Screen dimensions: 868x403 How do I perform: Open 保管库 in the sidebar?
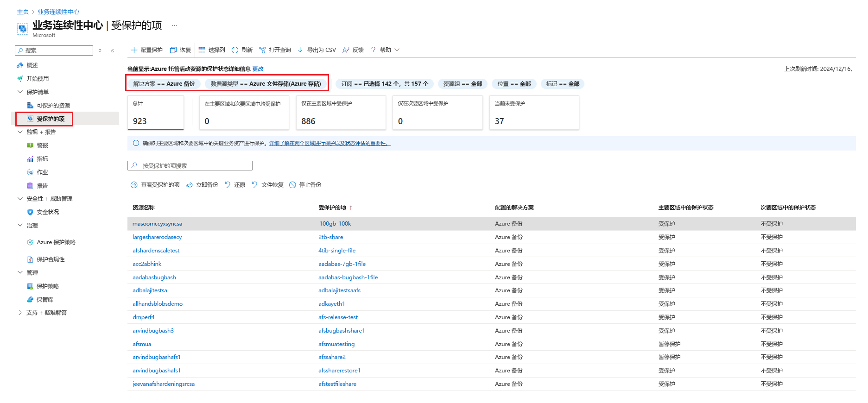[x=45, y=300]
